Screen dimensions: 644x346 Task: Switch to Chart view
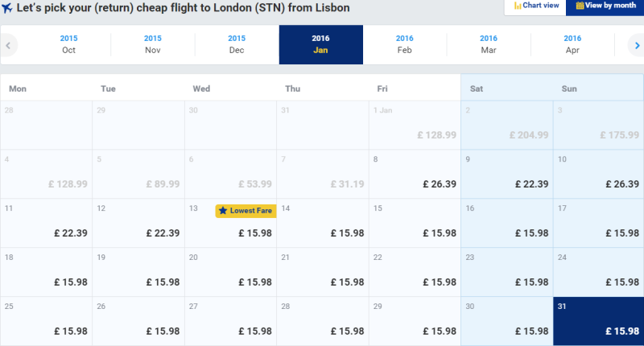pos(536,6)
